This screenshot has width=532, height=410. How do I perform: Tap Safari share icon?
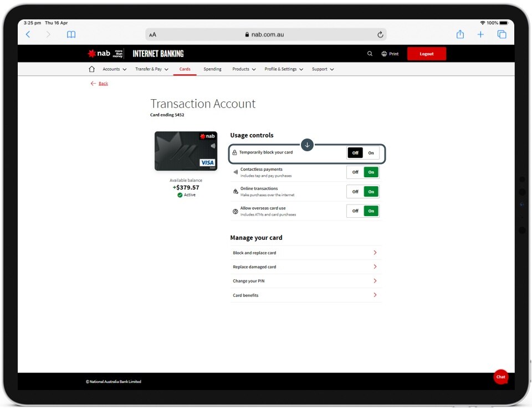tap(460, 34)
